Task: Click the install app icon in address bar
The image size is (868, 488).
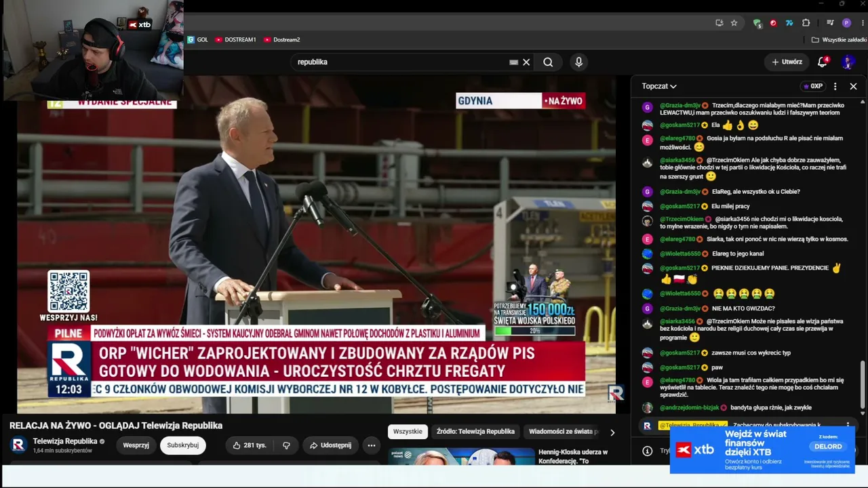Action: coord(719,22)
